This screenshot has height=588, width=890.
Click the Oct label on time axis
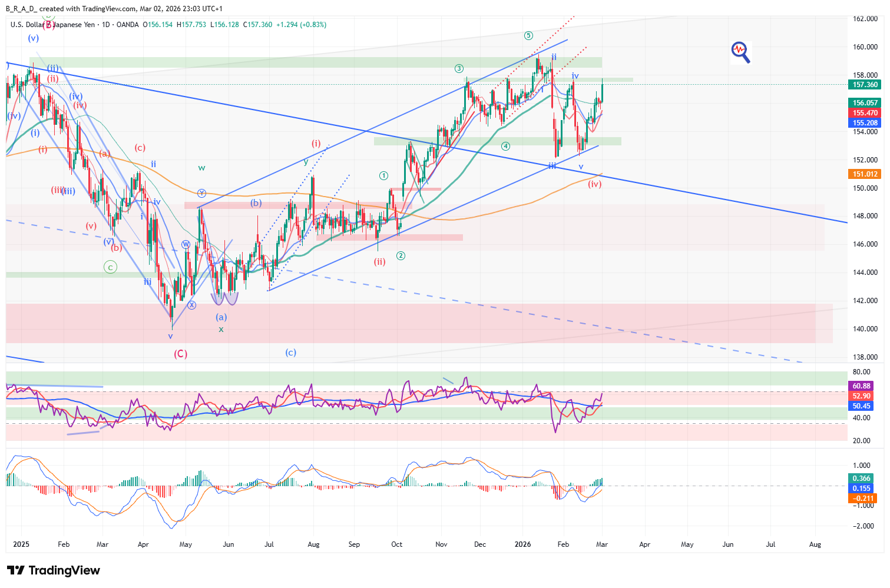(x=396, y=544)
